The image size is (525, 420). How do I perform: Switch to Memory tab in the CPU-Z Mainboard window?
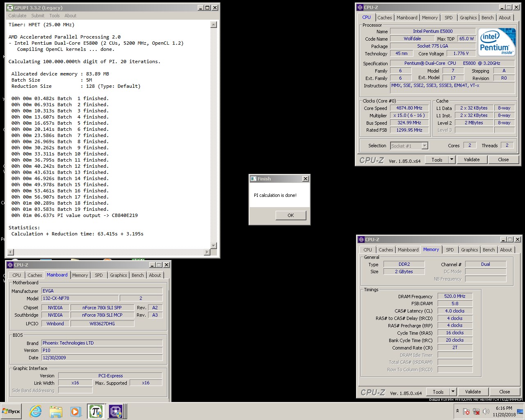coord(80,275)
